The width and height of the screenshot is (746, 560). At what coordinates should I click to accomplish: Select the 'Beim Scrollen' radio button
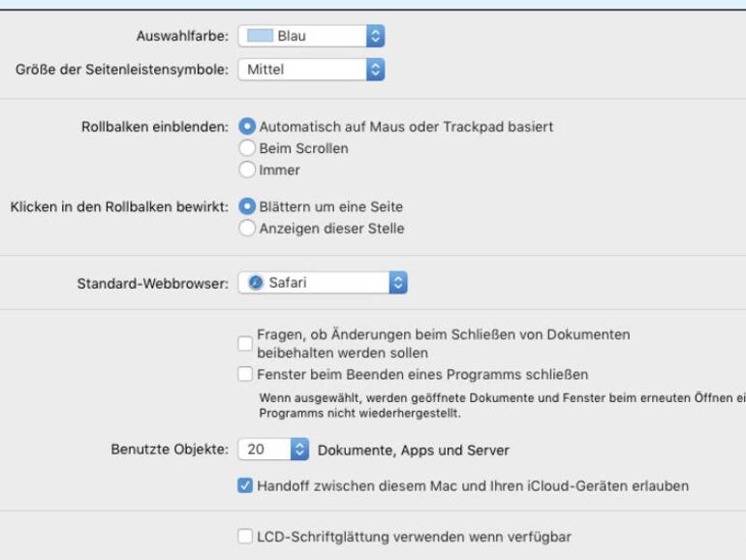click(247, 148)
